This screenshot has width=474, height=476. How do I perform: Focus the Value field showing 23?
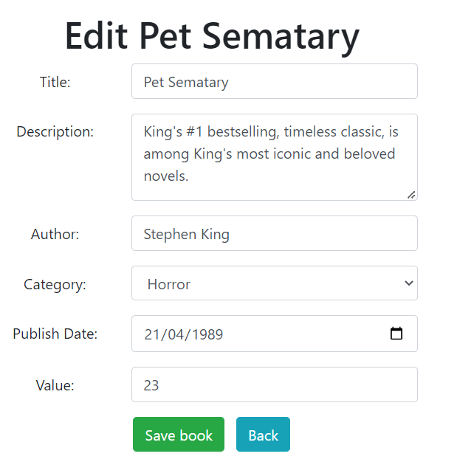pos(274,384)
